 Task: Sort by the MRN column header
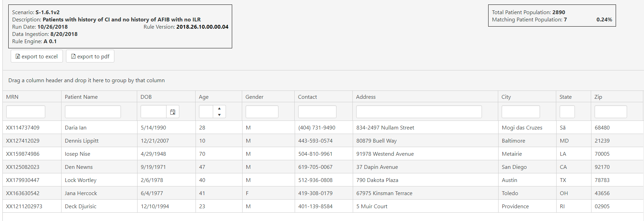point(12,97)
